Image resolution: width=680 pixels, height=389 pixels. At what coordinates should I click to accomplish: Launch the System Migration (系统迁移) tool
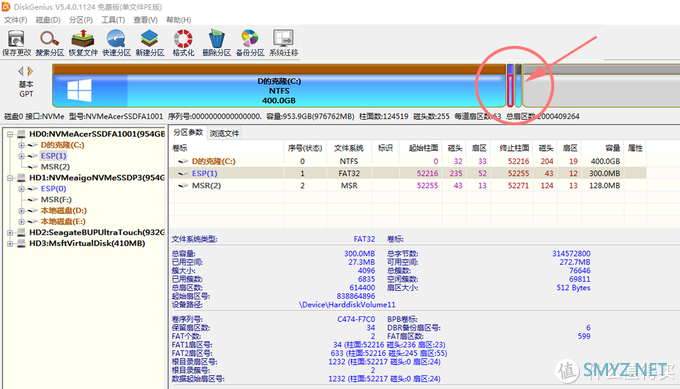[283, 42]
